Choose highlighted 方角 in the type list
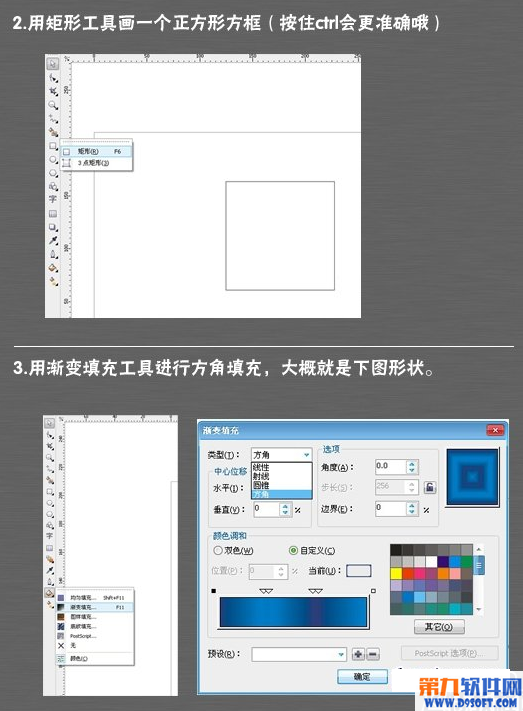 pyautogui.click(x=282, y=494)
